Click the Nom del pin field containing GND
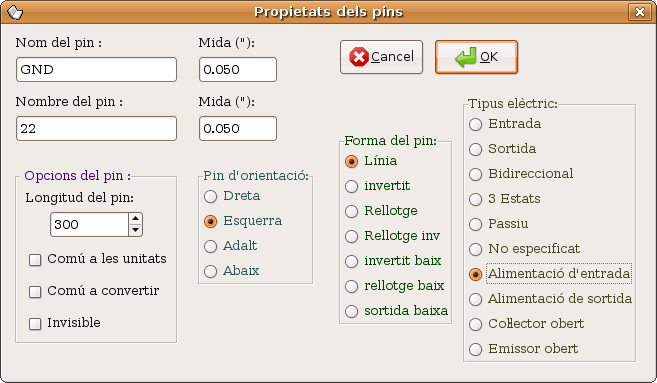 96,70
